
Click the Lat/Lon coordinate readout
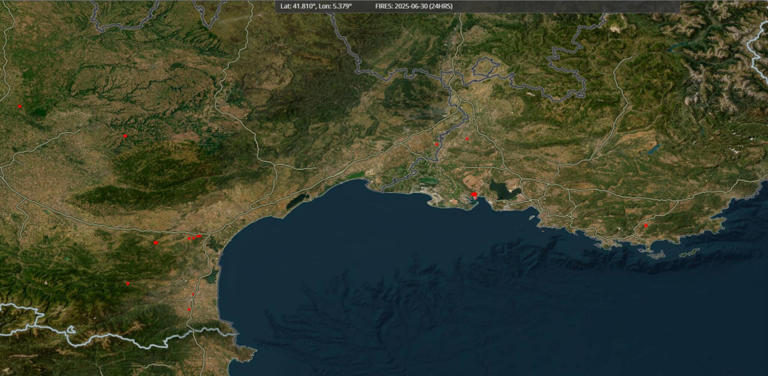point(316,6)
